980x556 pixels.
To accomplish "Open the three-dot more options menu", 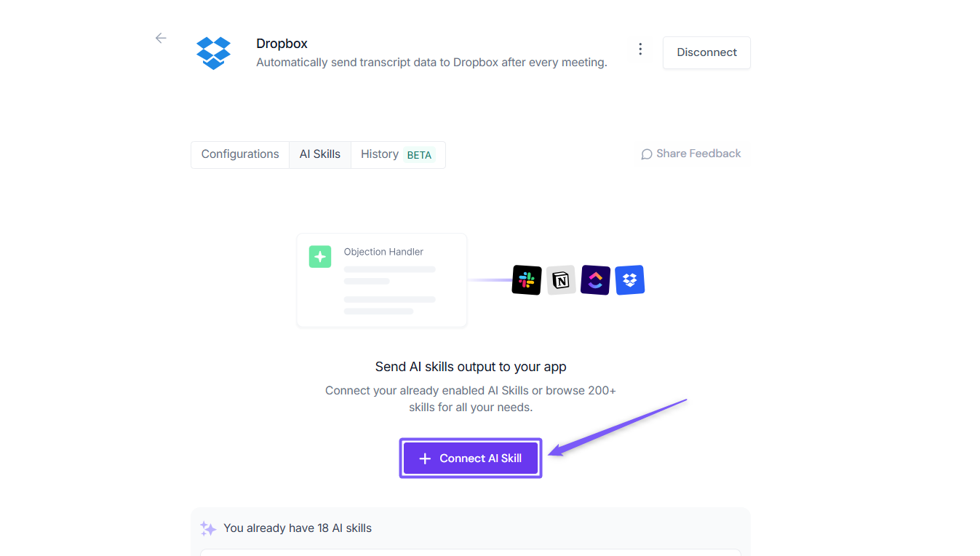I will coord(640,49).
